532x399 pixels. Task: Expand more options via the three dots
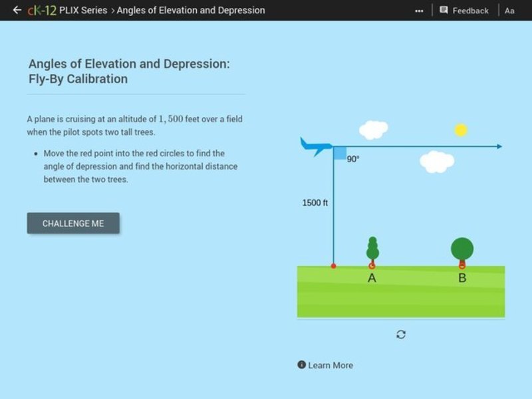tap(420, 10)
